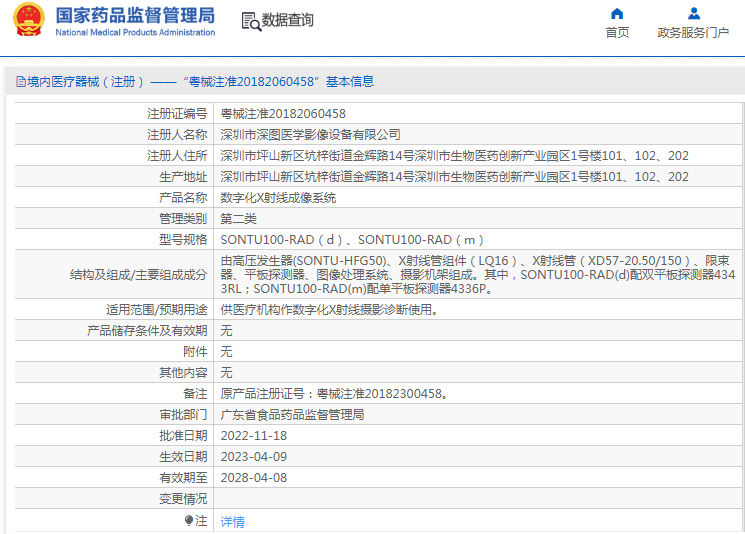Click National Medical Products Administration text
The width and height of the screenshot is (745, 534).
(x=135, y=32)
